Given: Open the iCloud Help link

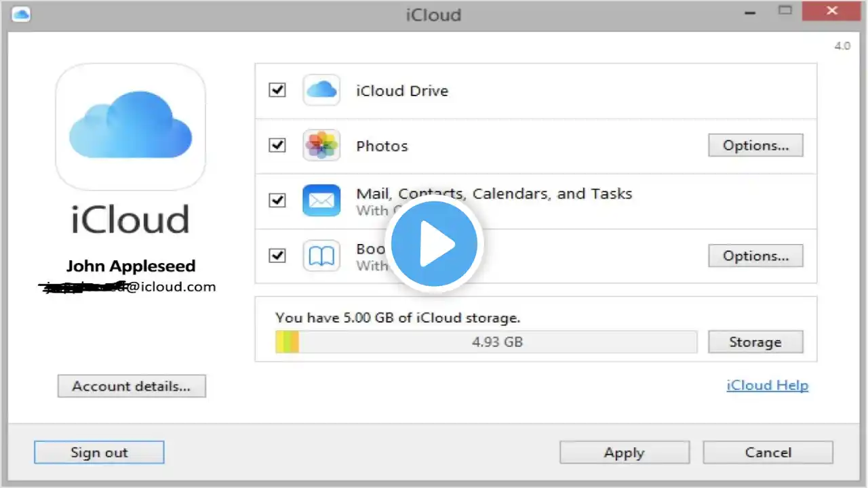Looking at the screenshot, I should (768, 385).
